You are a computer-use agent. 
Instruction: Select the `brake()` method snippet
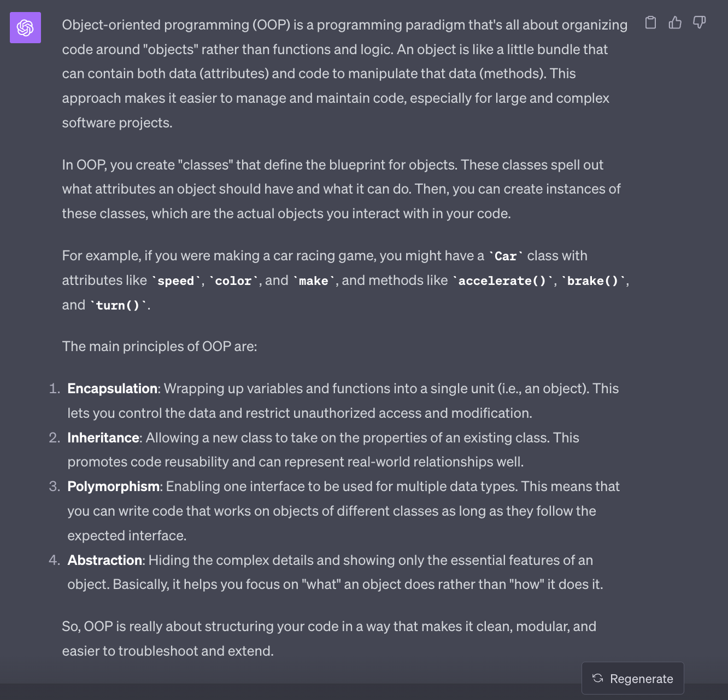[592, 281]
